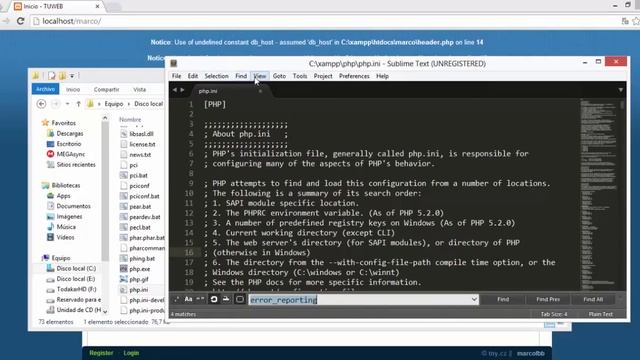
Task: Open the Preferences menu
Action: (x=354, y=76)
